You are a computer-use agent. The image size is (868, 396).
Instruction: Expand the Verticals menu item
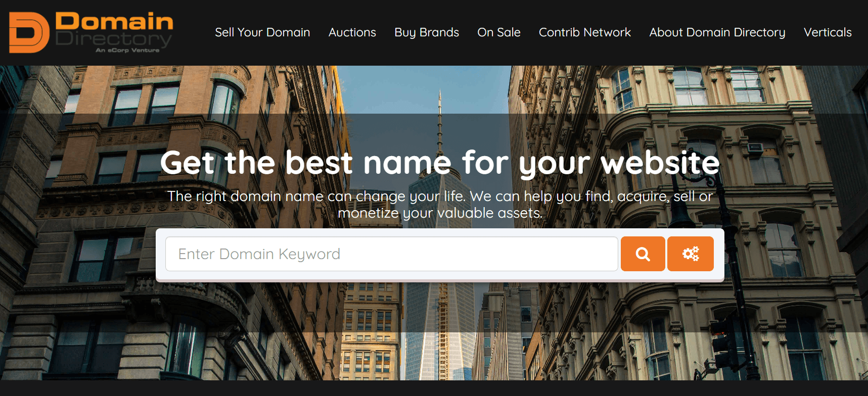point(828,32)
